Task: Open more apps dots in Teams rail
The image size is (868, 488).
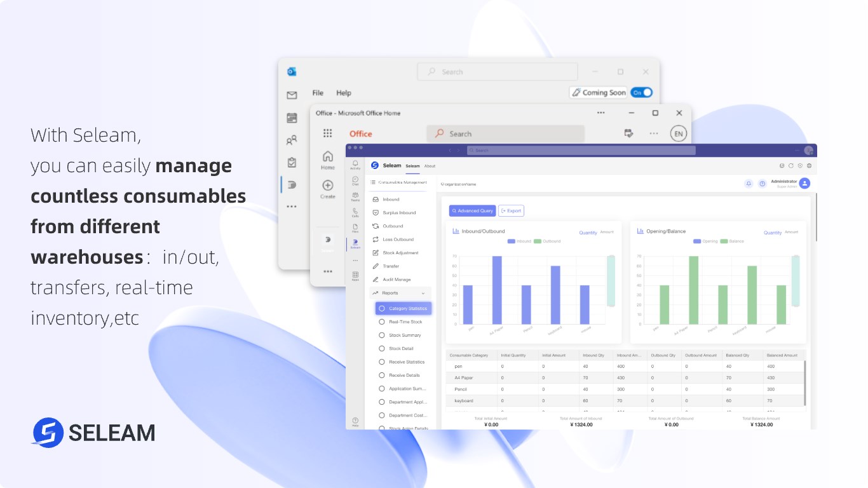Action: pyautogui.click(x=355, y=261)
